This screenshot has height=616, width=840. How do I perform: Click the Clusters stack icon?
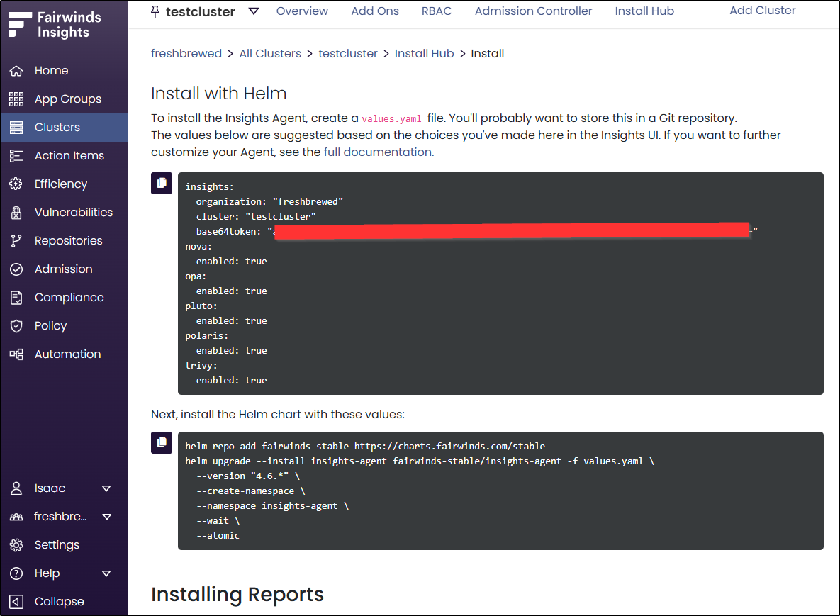coord(16,128)
